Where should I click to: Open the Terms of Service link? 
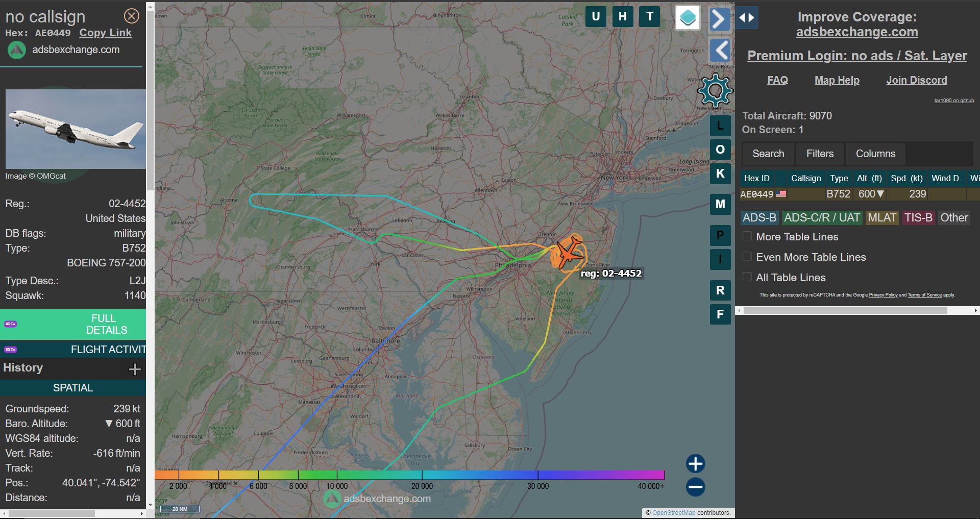(x=924, y=295)
